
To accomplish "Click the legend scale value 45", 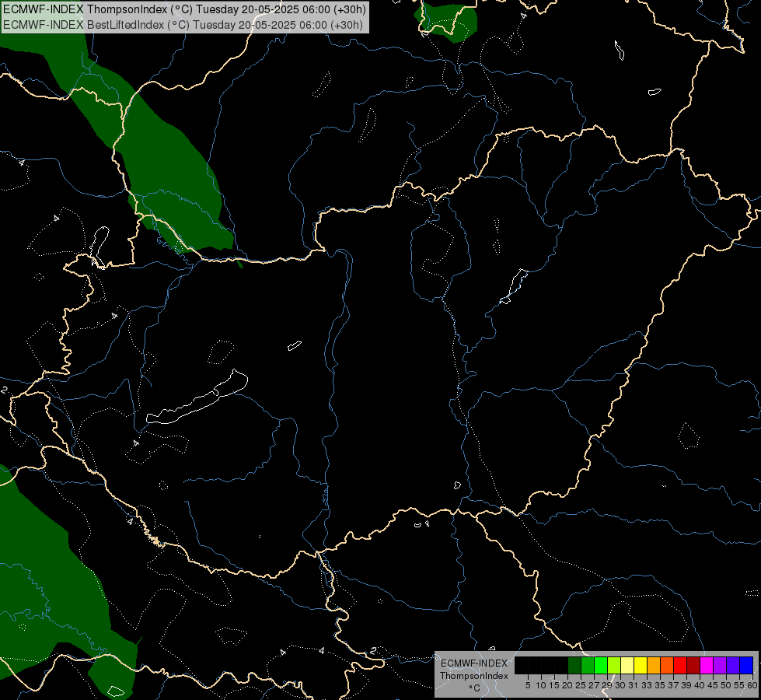I will pos(713,685).
